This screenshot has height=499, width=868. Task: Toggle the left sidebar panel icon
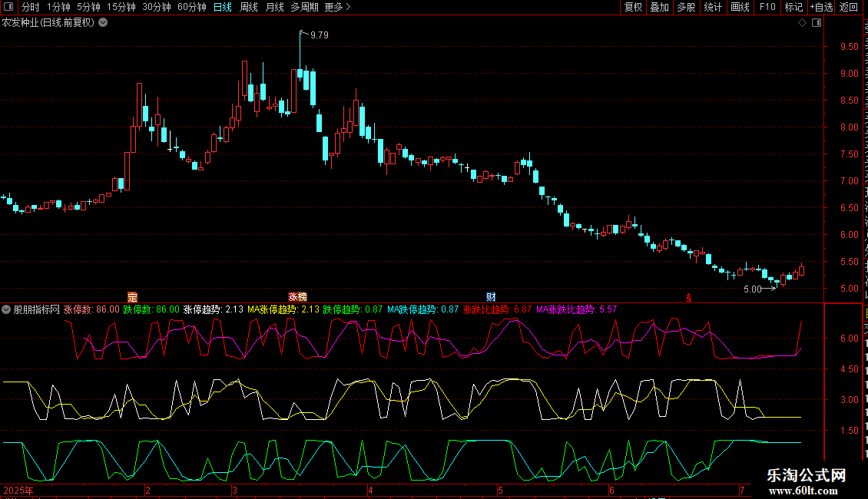(8, 7)
